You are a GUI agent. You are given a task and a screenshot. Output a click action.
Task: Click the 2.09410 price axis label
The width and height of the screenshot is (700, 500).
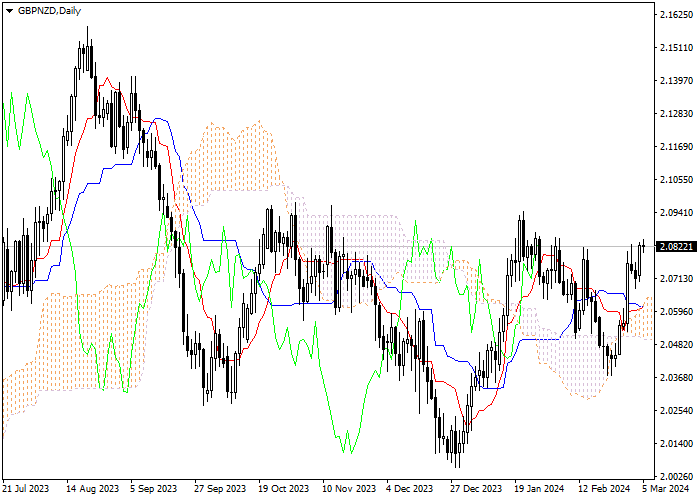tap(676, 212)
